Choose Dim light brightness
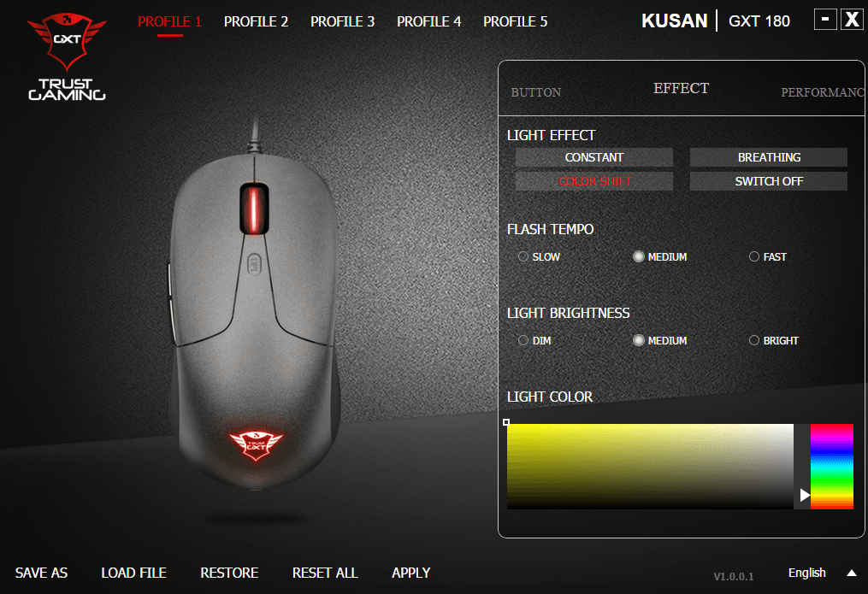 pos(534,341)
